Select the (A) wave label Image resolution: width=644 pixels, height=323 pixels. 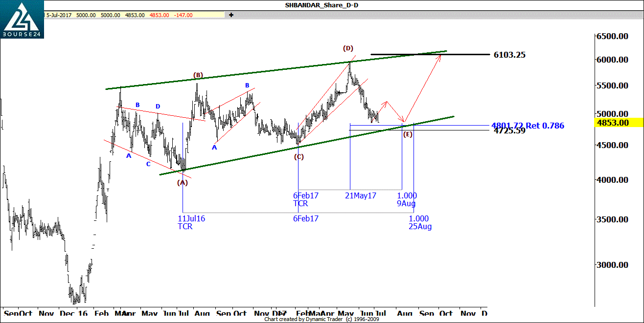click(x=182, y=183)
